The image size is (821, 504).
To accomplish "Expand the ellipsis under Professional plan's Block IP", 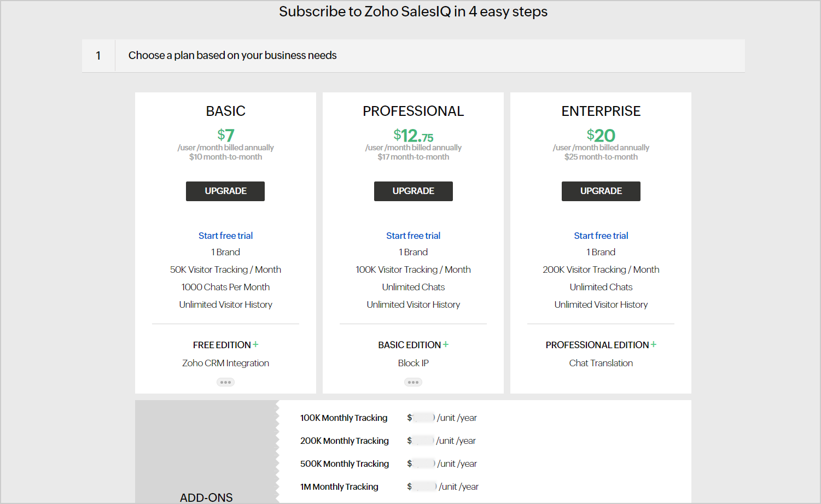I will [x=413, y=382].
